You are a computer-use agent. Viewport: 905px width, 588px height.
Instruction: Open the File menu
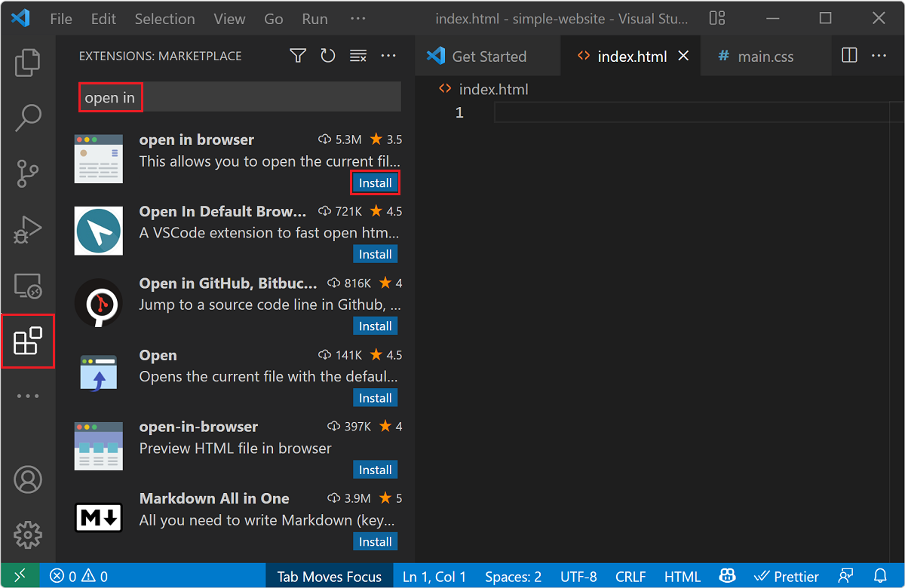click(x=61, y=19)
